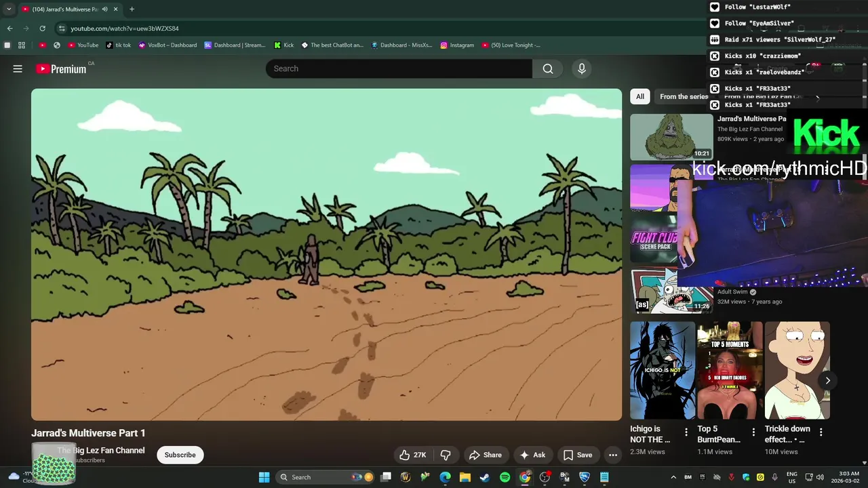Open Task View from taskbar
The width and height of the screenshot is (868, 488).
click(386, 477)
